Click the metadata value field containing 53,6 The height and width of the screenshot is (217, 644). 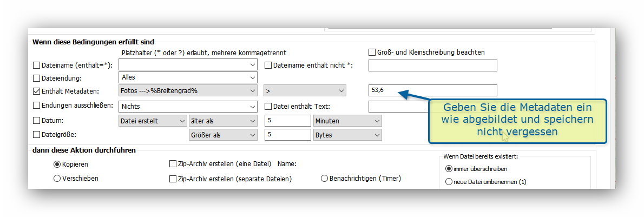pyautogui.click(x=432, y=91)
